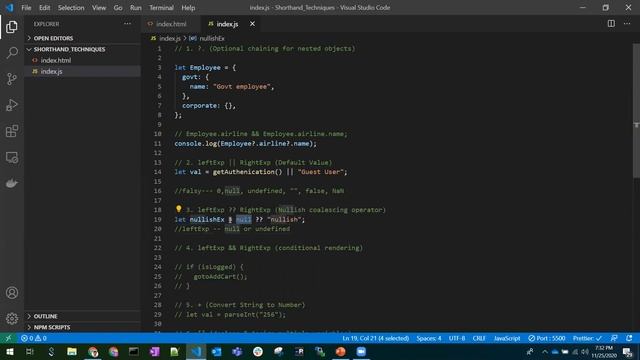Click the Live Server Port : 5500 indicator

547,338
